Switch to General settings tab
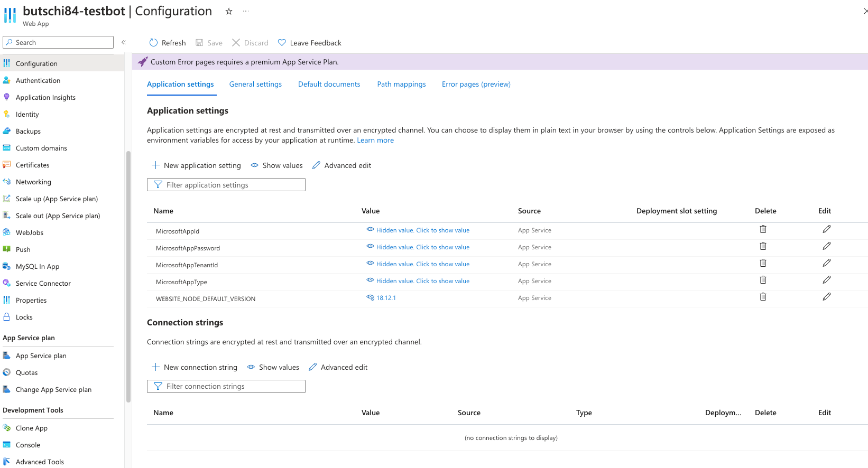Viewport: 868px width, 468px height. click(255, 84)
